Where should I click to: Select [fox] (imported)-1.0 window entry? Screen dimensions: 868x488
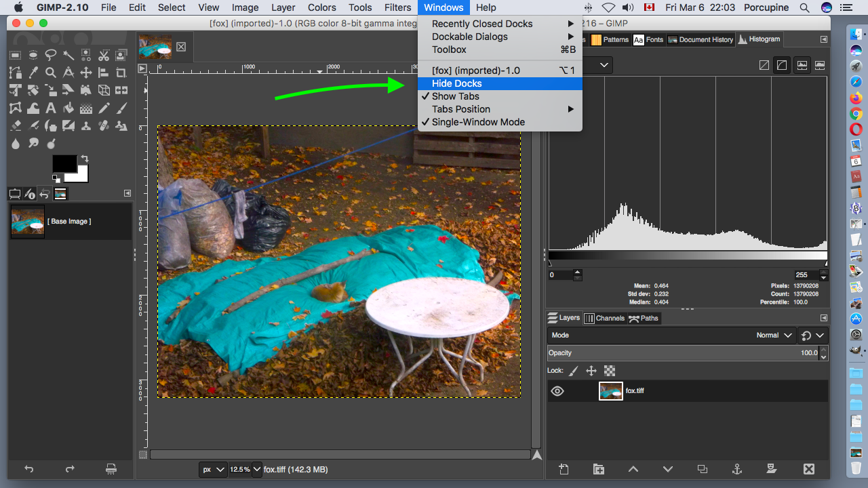click(500, 70)
